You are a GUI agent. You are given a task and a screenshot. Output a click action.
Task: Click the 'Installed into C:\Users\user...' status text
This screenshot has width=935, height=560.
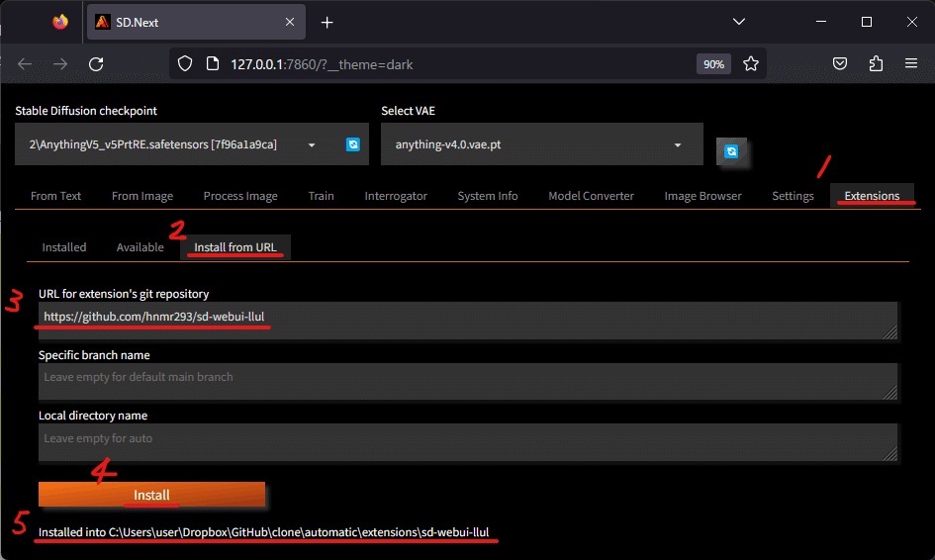point(263,532)
